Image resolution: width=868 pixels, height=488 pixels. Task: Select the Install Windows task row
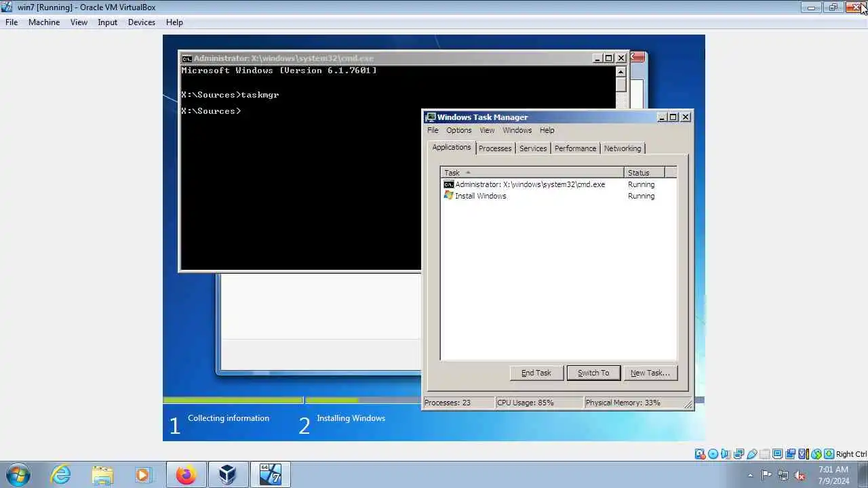[x=558, y=196]
